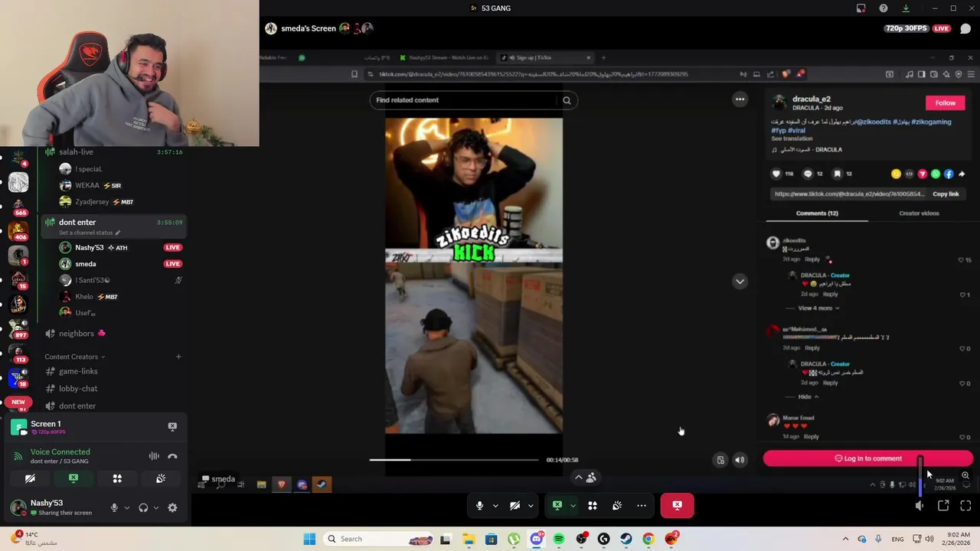Screen dimensions: 980x551
Task: Open microphone options arrow in call bar
Action: click(495, 505)
